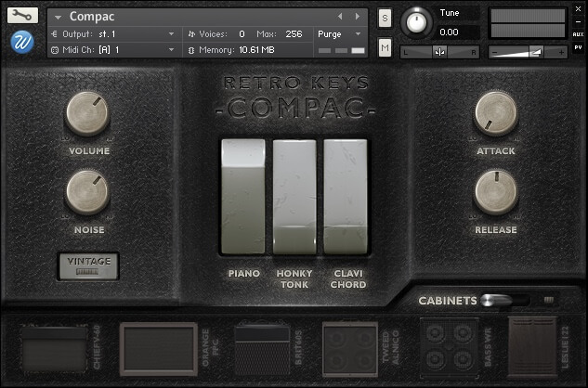This screenshot has height=388, width=588.
Task: Select the TWEED ALNICO cabinet
Action: point(350,349)
